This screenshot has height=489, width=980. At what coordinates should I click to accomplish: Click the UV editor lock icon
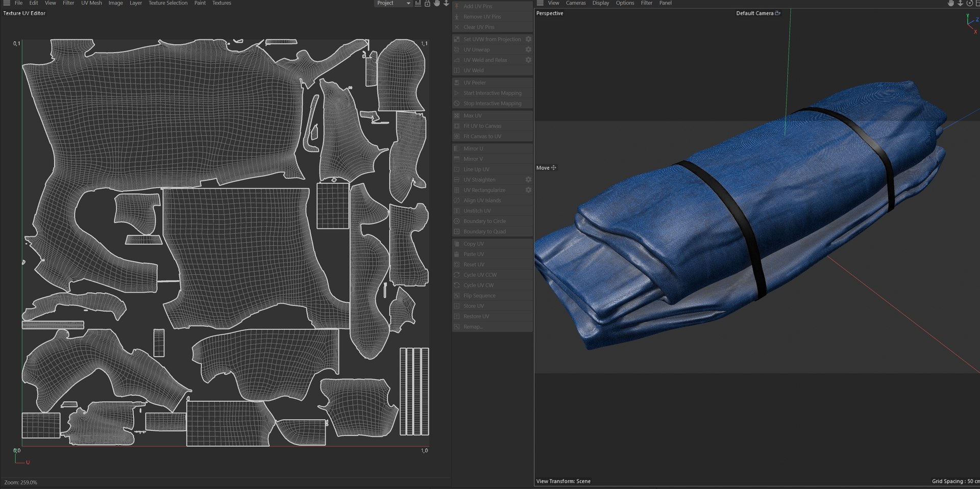[428, 3]
